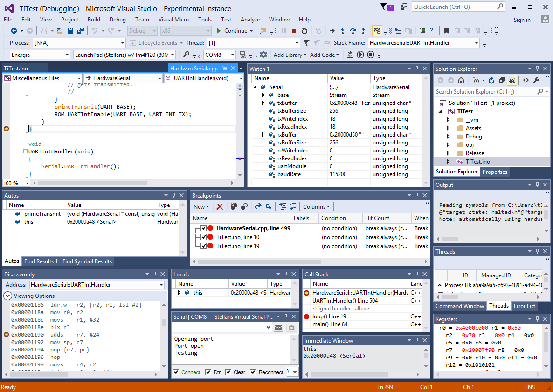Expand the Debug folder in Solution Explorer

tap(448, 137)
